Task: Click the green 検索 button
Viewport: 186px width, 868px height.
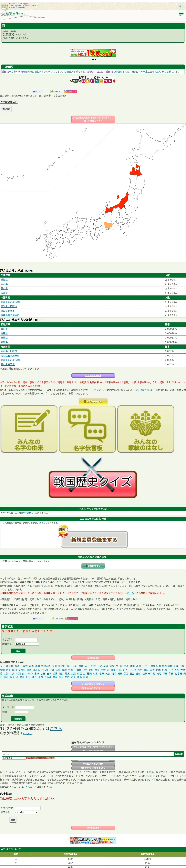Action: 18,651
